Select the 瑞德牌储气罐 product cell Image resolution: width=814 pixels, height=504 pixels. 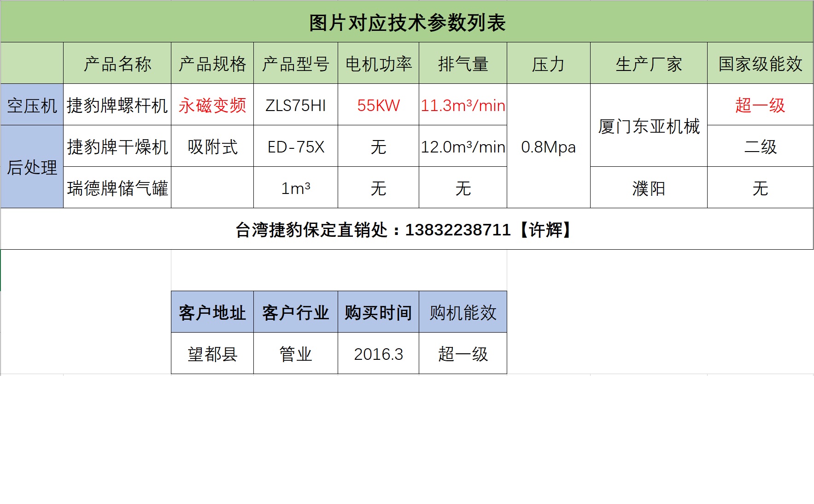coord(117,188)
